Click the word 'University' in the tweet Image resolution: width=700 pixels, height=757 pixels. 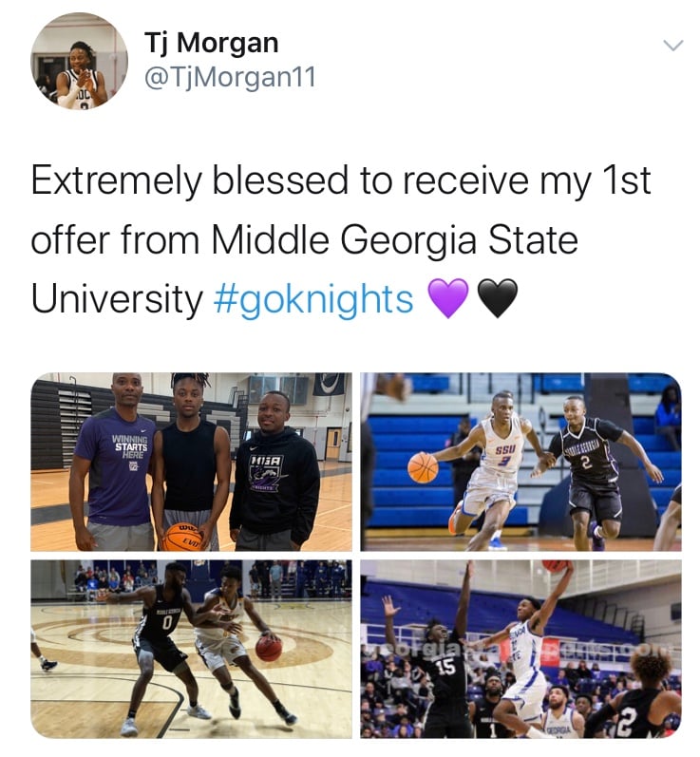tap(117, 300)
